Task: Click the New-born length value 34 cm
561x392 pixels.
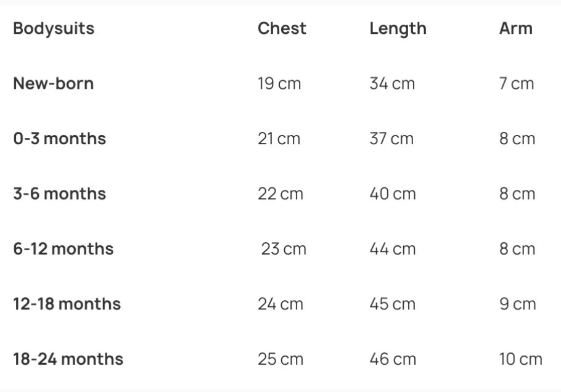Action: pos(392,84)
